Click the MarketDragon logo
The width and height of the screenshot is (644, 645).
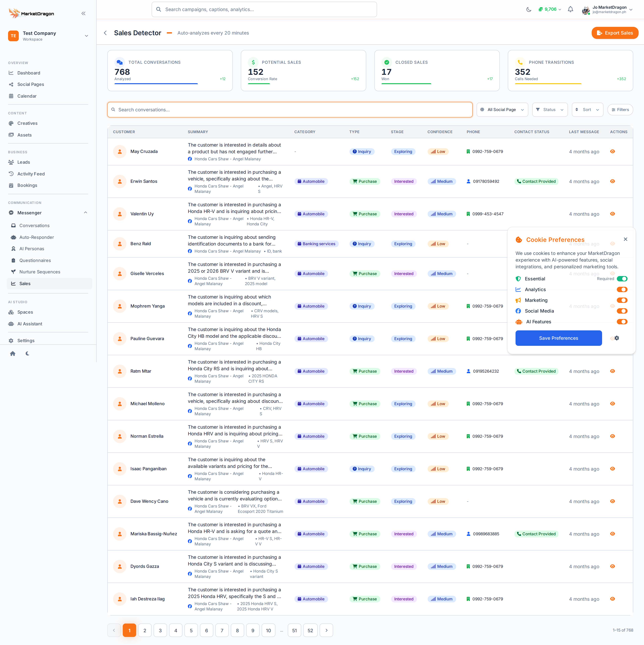(31, 13)
